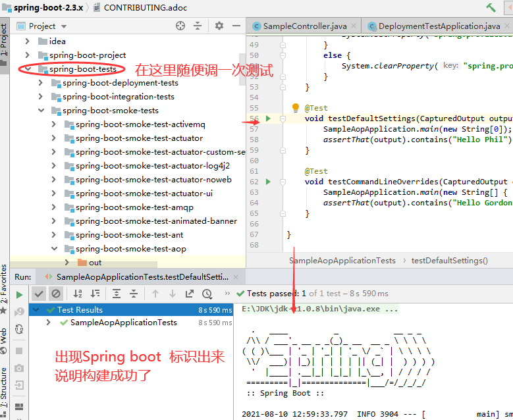
Task: Click the locate/scroll from source target icon
Action: pyautogui.click(x=180, y=26)
